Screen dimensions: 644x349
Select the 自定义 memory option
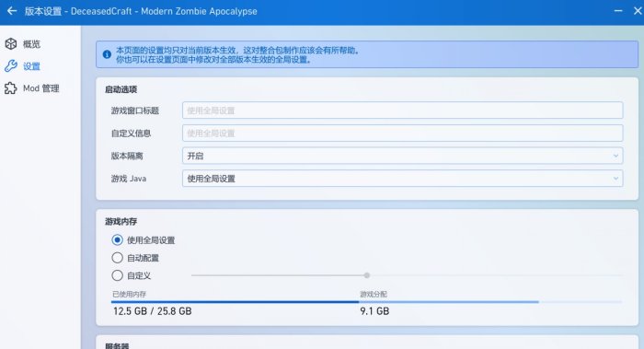pos(117,275)
